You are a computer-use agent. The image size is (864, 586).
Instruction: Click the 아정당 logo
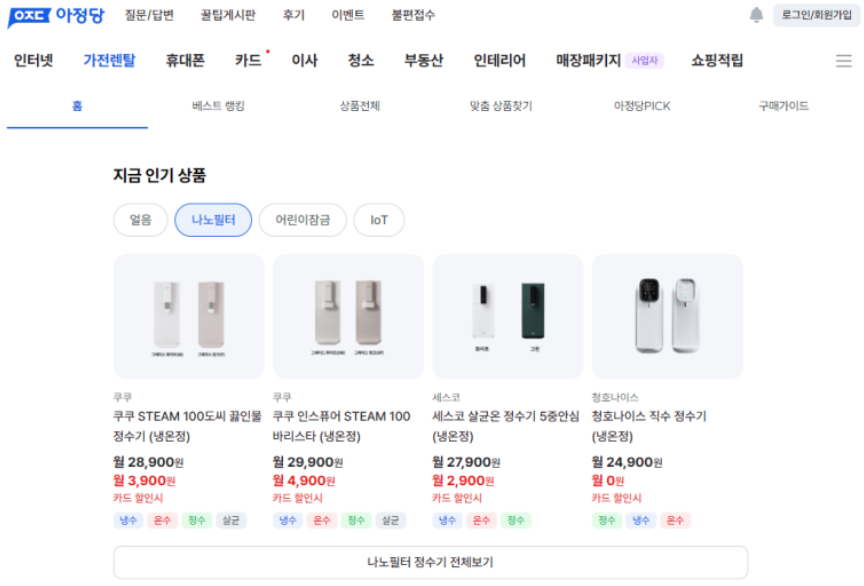click(57, 16)
